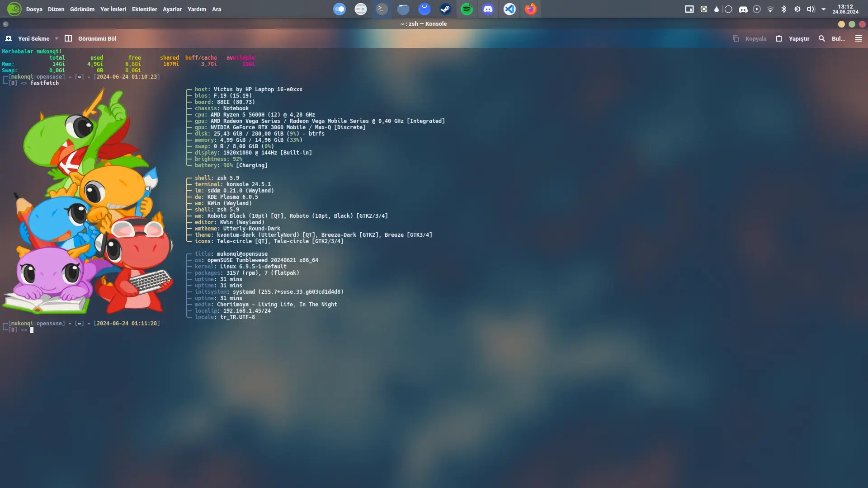Click the 'title: mukonqi@opensuse' line
This screenshot has width=868, height=488.
click(231, 254)
